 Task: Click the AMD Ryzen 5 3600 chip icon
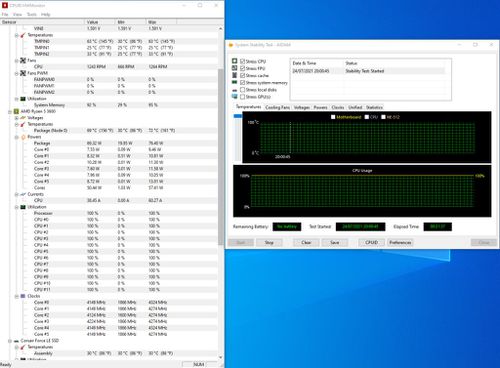tap(16, 111)
